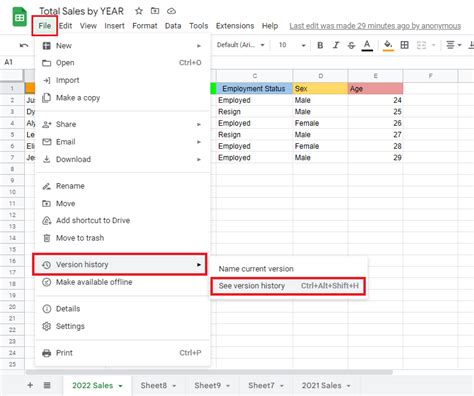Open Version history submenu
474x396 pixels.
point(120,264)
